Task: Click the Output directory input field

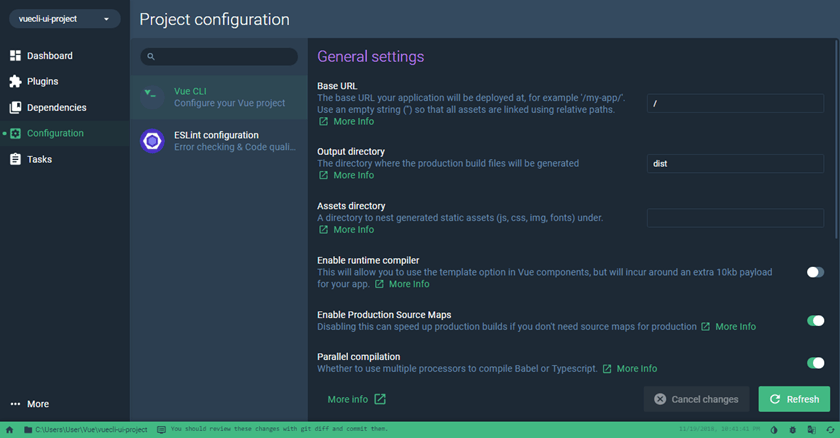Action: click(735, 163)
